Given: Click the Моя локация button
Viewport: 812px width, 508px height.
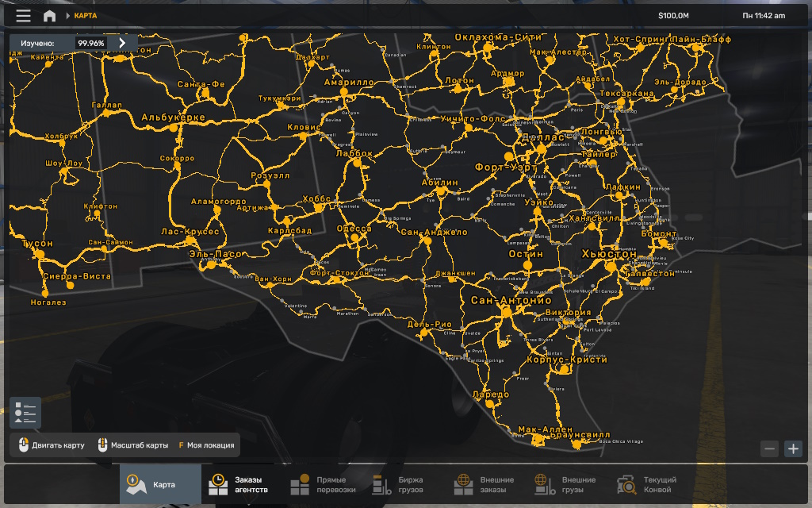Looking at the screenshot, I should (206, 445).
